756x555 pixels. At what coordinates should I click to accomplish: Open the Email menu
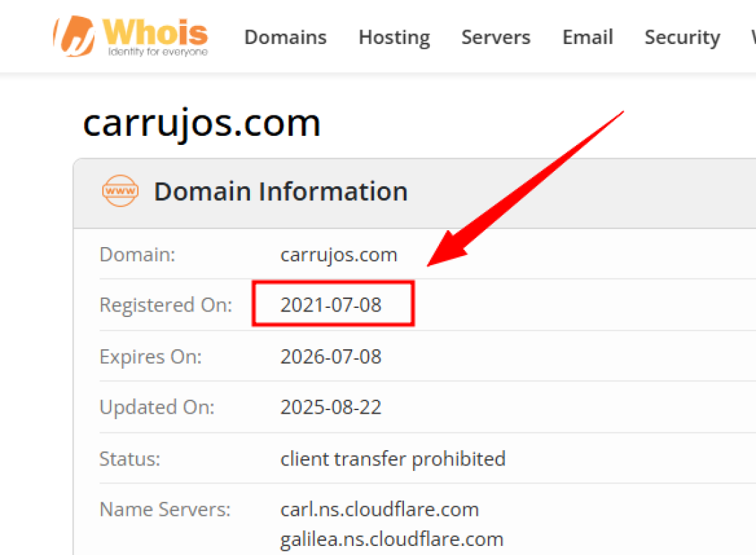coord(588,37)
